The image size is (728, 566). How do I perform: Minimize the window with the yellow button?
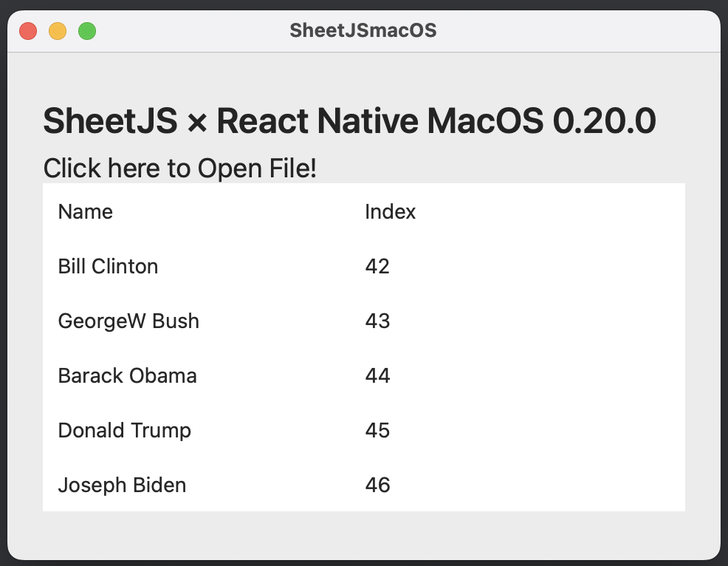pos(58,31)
